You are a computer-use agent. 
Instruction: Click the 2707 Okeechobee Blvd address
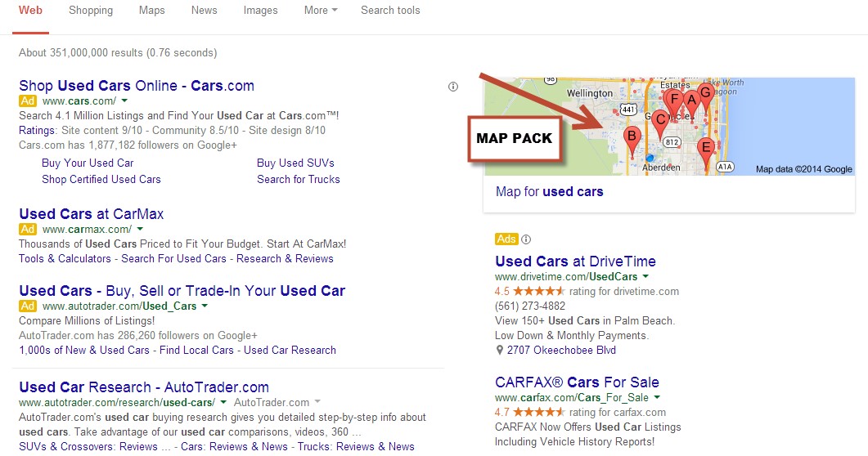(561, 351)
